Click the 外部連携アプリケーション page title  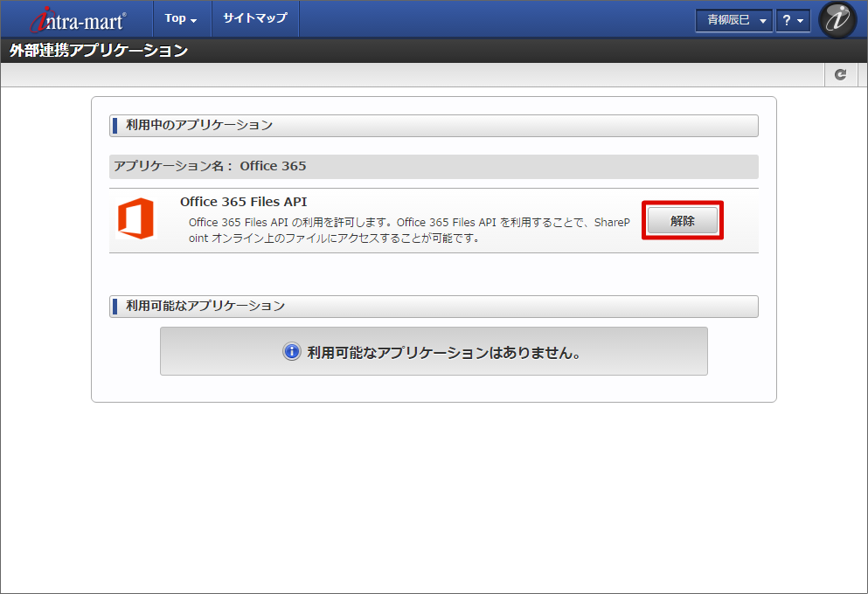(99, 51)
